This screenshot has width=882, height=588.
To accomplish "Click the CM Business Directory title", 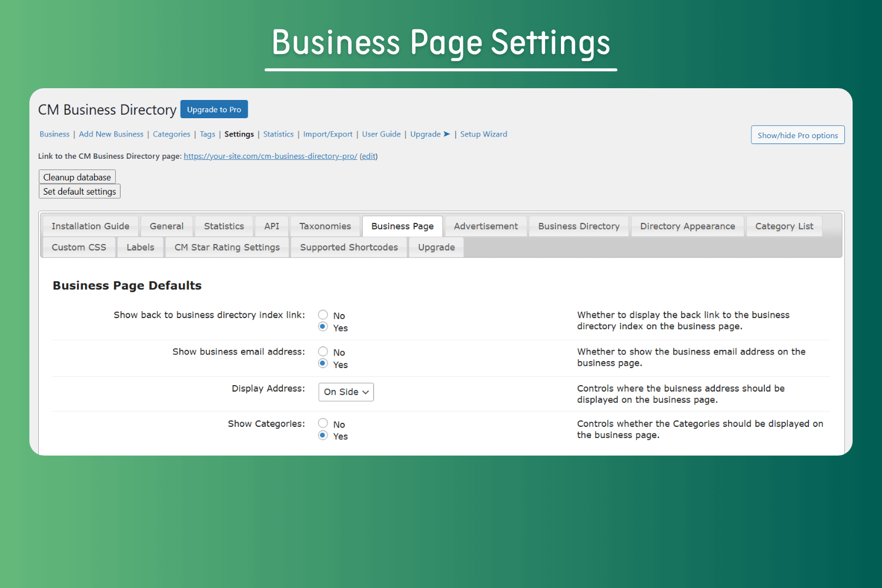I will pos(107,110).
